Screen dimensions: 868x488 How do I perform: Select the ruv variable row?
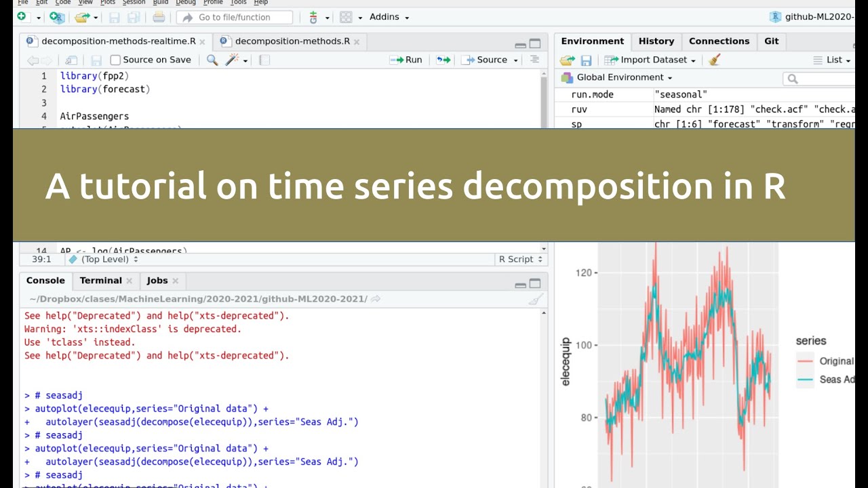pyautogui.click(x=705, y=109)
